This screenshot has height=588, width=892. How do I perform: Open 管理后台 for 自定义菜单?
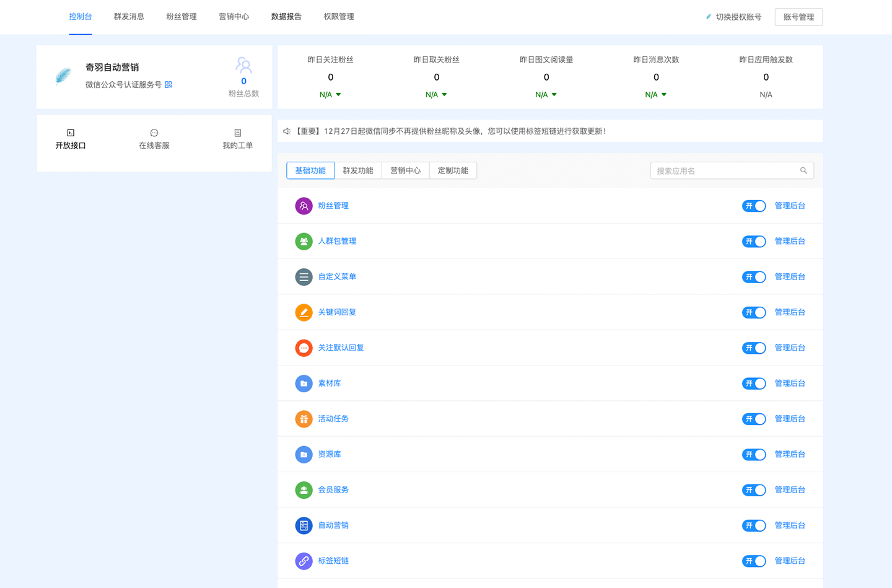tap(790, 277)
